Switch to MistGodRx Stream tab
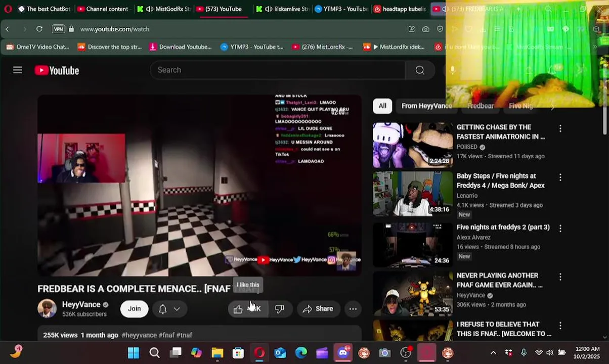Image resolution: width=609 pixels, height=364 pixels. point(163,9)
